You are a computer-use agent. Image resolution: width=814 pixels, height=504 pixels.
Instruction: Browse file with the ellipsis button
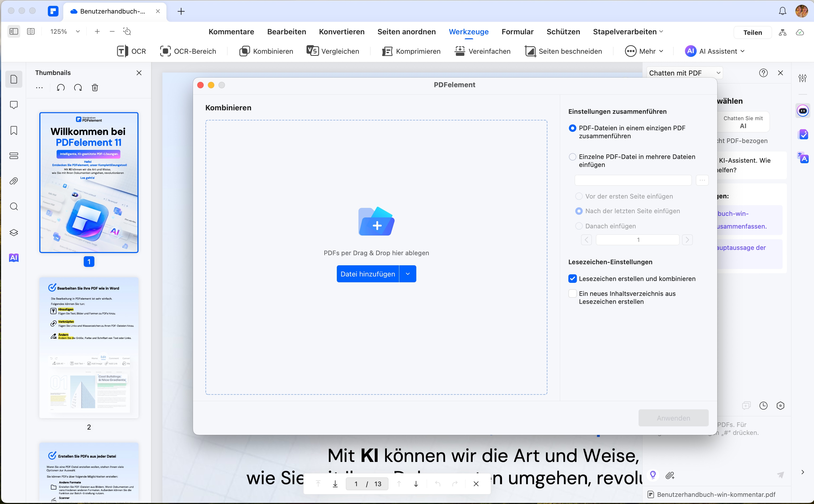(702, 180)
